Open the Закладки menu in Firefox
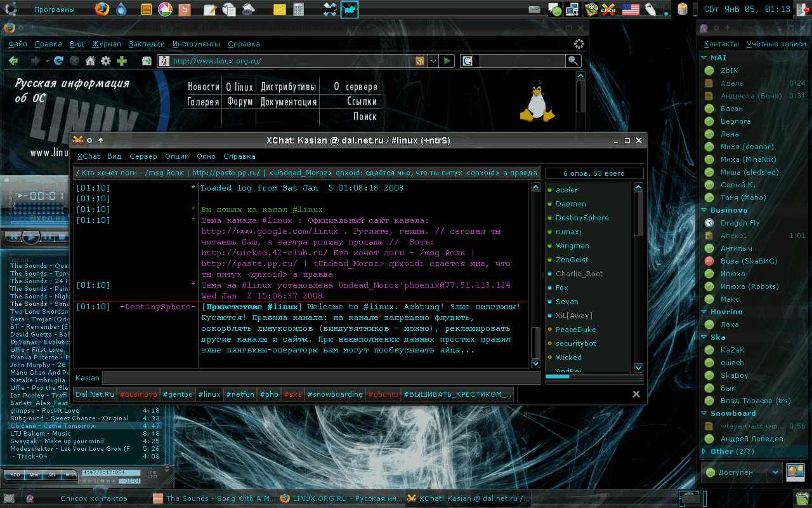This screenshot has height=508, width=812. point(147,44)
